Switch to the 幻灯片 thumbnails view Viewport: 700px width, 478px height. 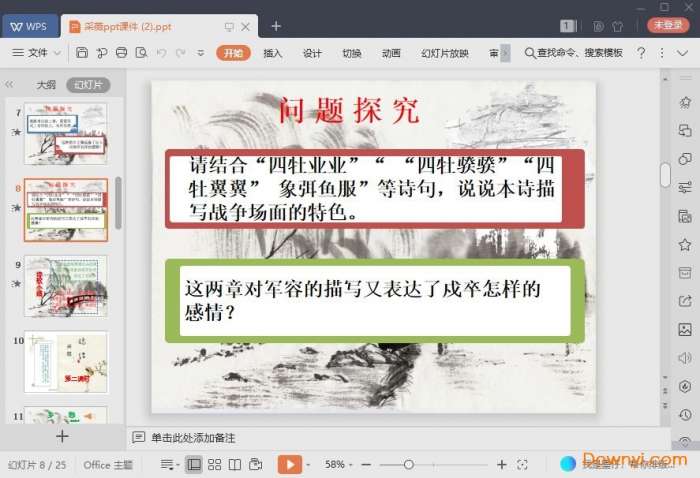(x=88, y=84)
